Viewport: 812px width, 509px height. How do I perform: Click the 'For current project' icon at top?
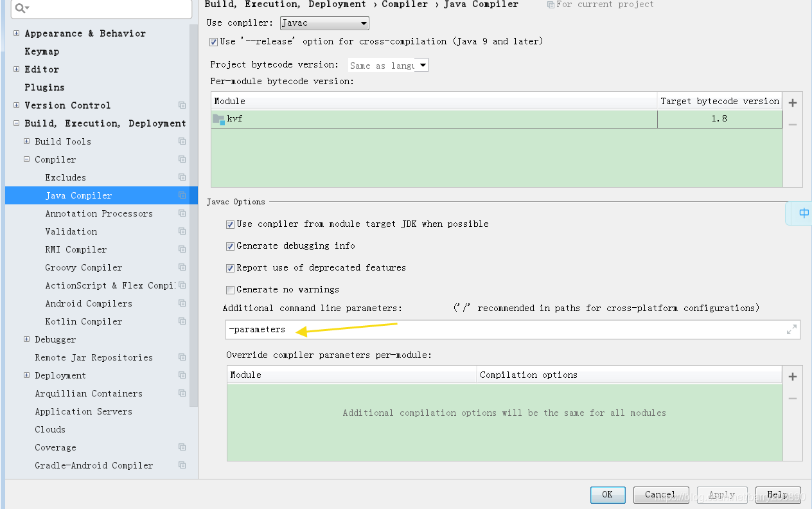click(550, 4)
